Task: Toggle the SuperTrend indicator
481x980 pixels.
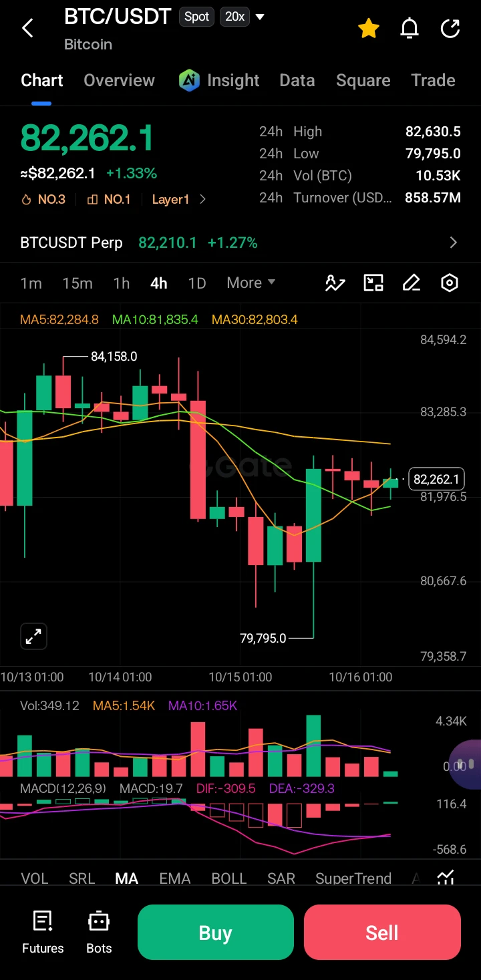Action: (353, 878)
